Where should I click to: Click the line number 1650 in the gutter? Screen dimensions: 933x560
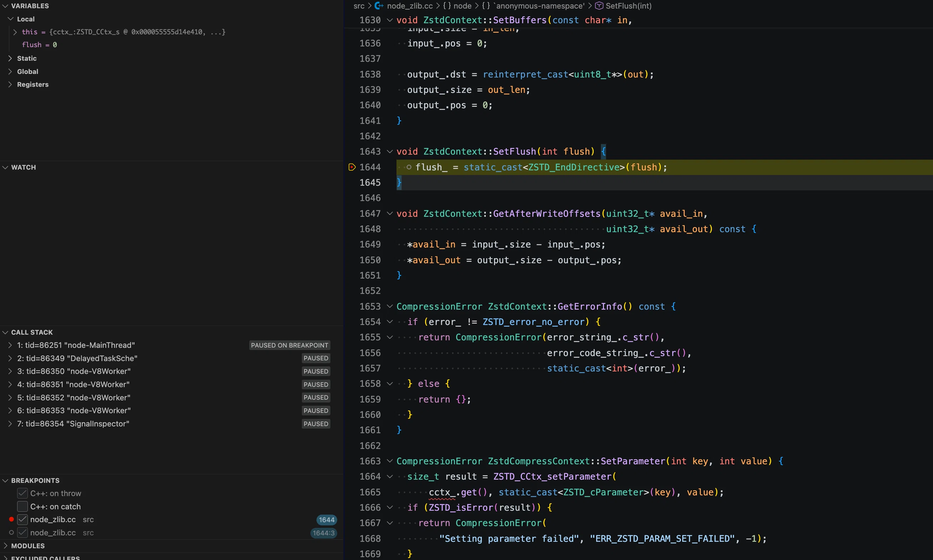pyautogui.click(x=370, y=260)
